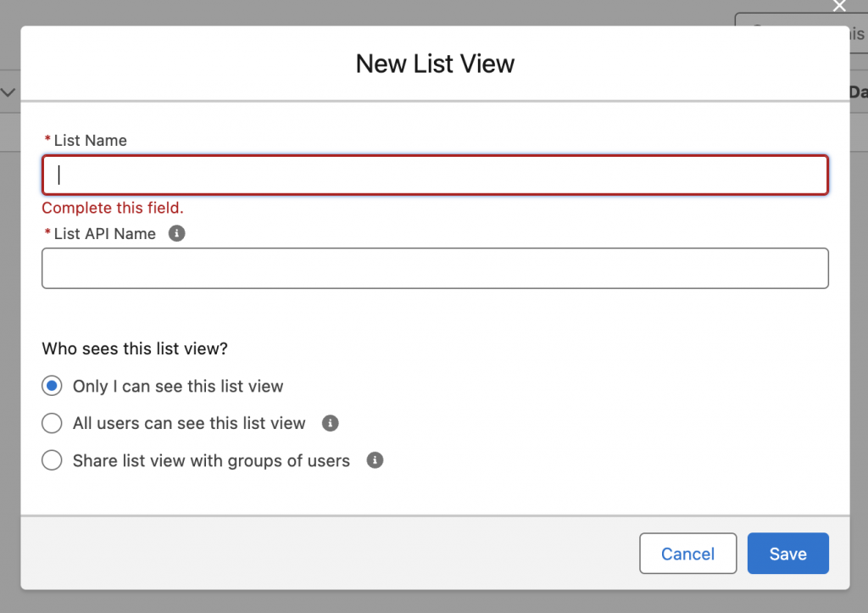
Task: Enable 'Share list view with groups of users' radio
Action: click(x=53, y=460)
